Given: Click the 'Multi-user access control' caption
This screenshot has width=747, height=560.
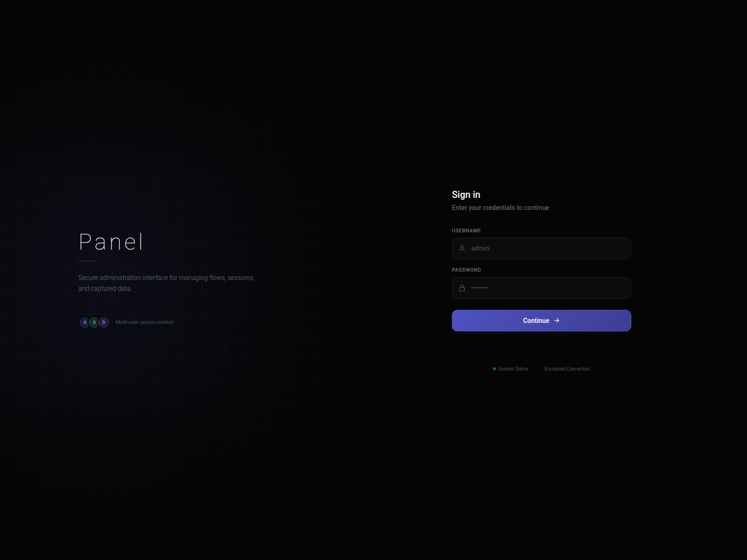Looking at the screenshot, I should coord(144,322).
